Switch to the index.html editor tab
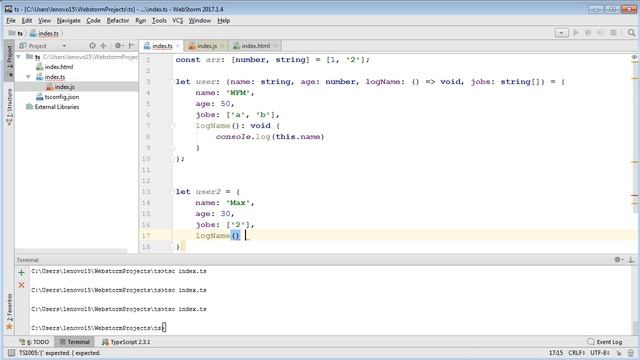The height and width of the screenshot is (360, 640). [x=256, y=46]
